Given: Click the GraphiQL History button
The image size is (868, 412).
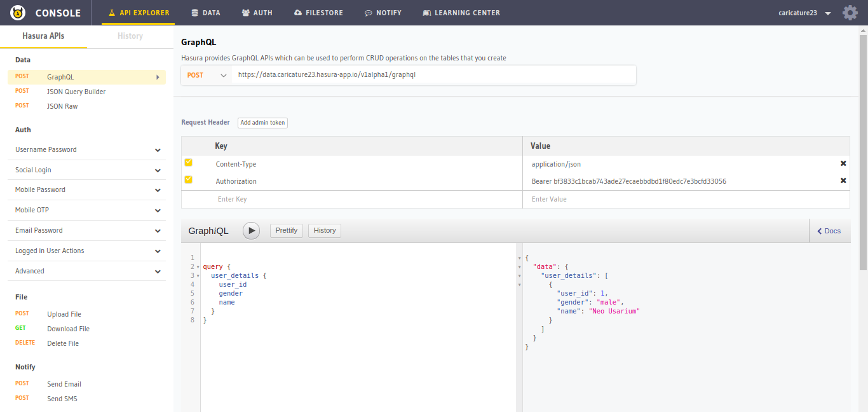Looking at the screenshot, I should [x=325, y=231].
